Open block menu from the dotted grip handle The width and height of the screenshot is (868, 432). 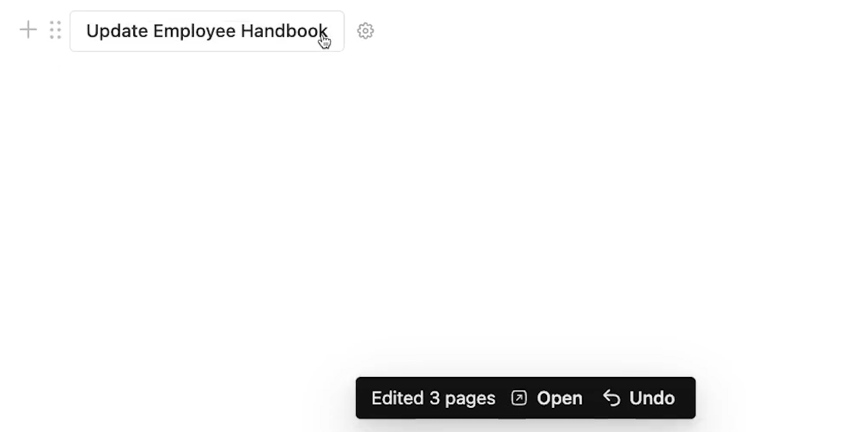point(56,30)
